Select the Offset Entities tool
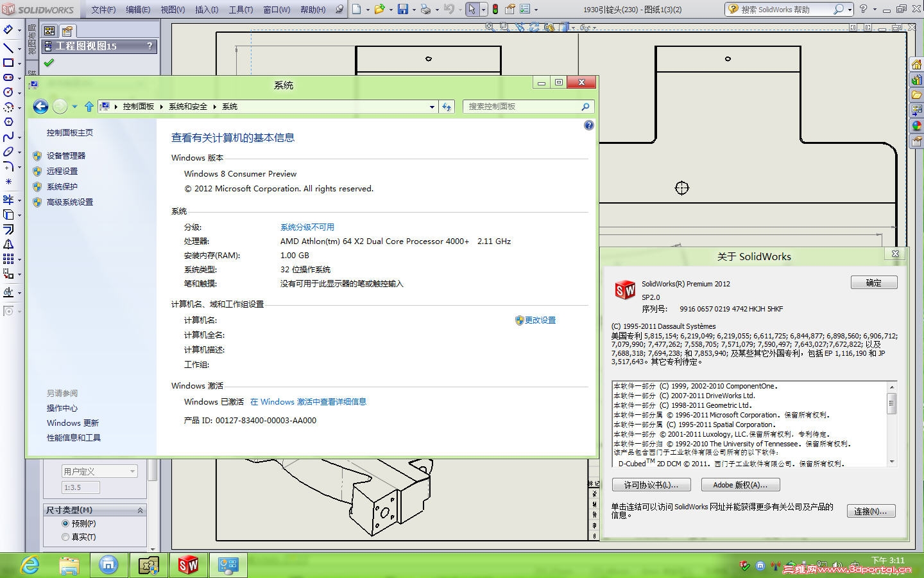This screenshot has height=578, width=924. tap(8, 229)
